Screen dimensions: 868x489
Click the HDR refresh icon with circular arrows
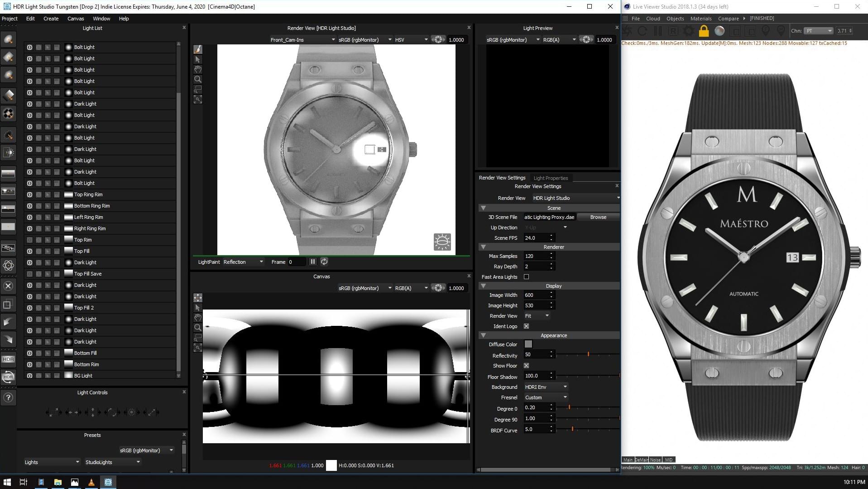[x=8, y=377]
